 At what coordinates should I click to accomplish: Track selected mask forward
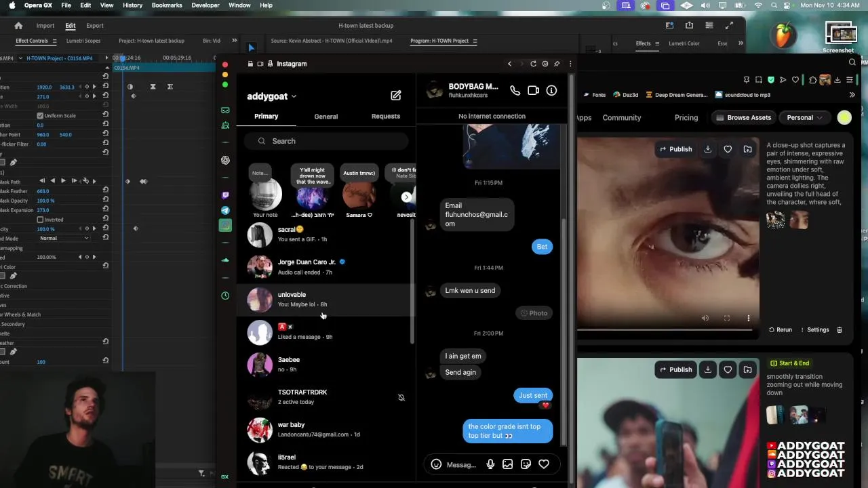[63, 181]
